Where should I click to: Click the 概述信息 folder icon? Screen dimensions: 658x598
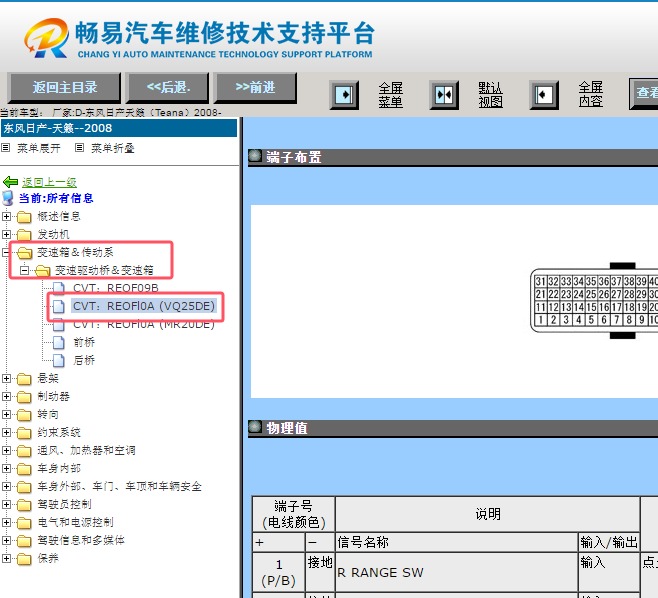point(24,217)
